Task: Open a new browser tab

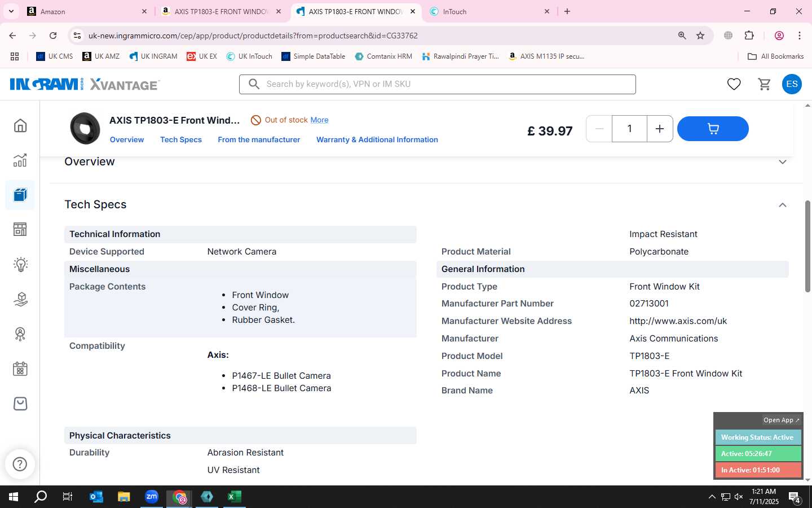Action: point(567,11)
